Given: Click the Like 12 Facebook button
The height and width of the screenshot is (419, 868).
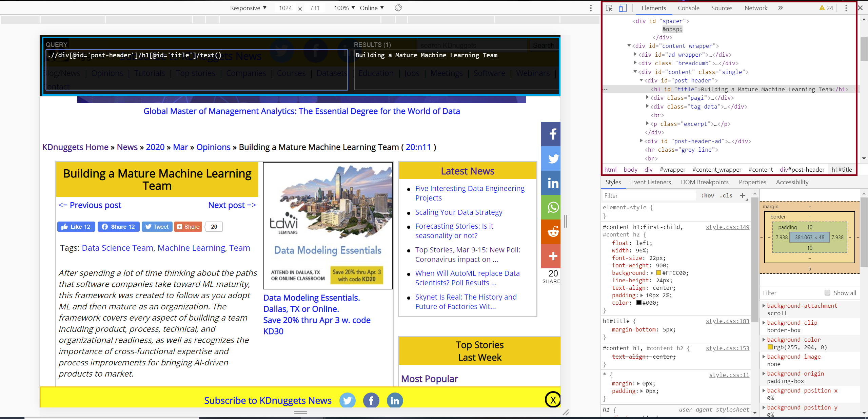Looking at the screenshot, I should [76, 227].
